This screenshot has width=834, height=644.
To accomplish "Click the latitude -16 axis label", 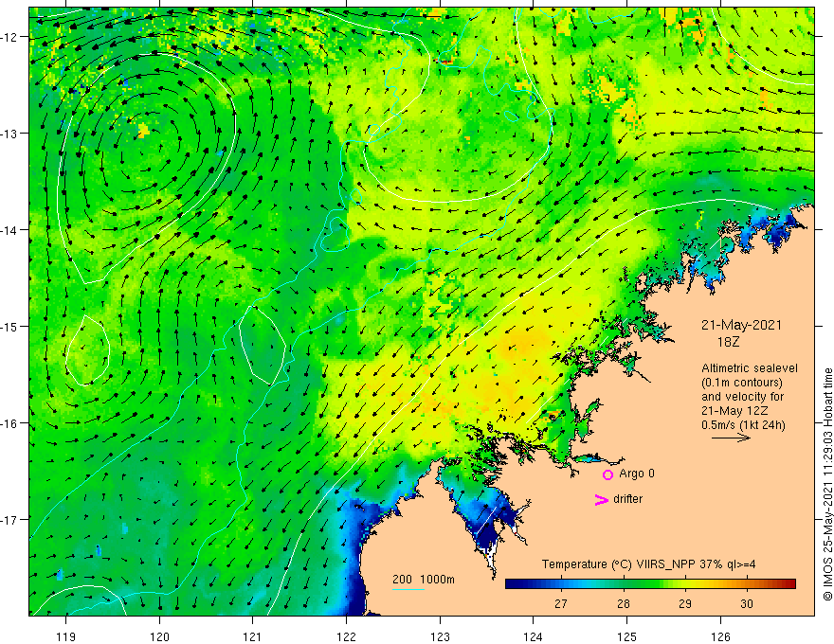I will (x=9, y=423).
